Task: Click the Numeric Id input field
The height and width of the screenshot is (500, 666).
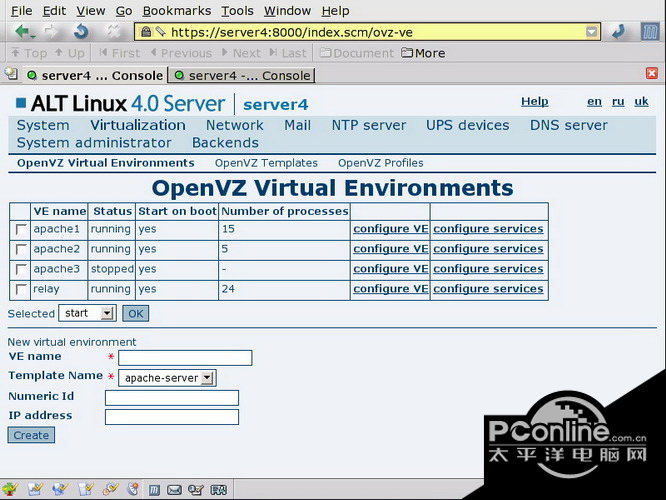Action: [x=172, y=398]
